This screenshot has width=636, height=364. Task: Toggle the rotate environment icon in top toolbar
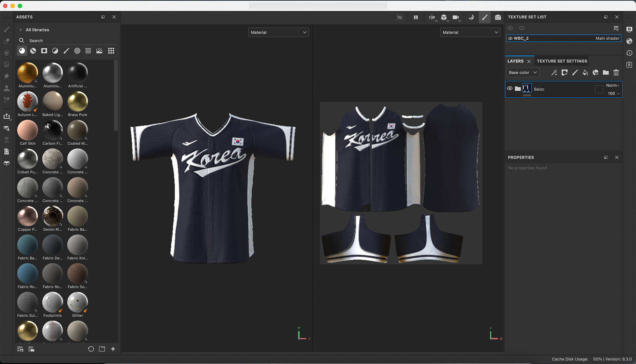point(471,17)
